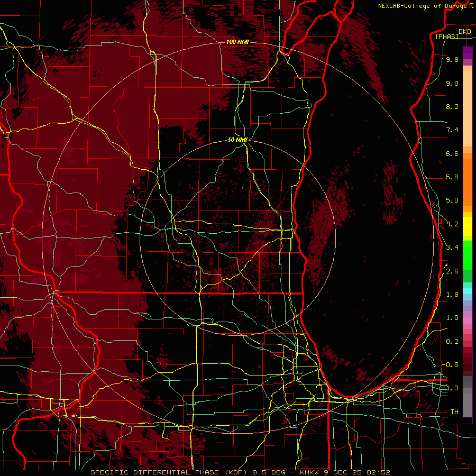Click the 2.6 value on color scale

[x=452, y=271]
